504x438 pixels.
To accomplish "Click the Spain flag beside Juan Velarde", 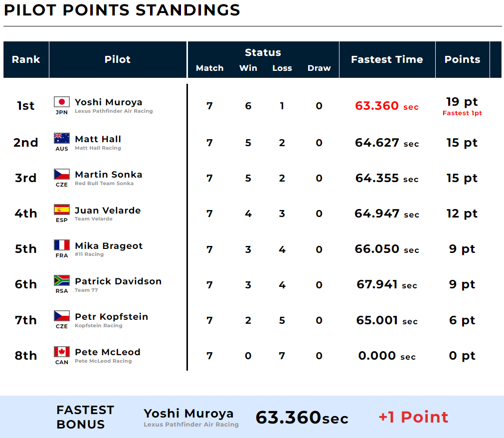I will (x=62, y=210).
